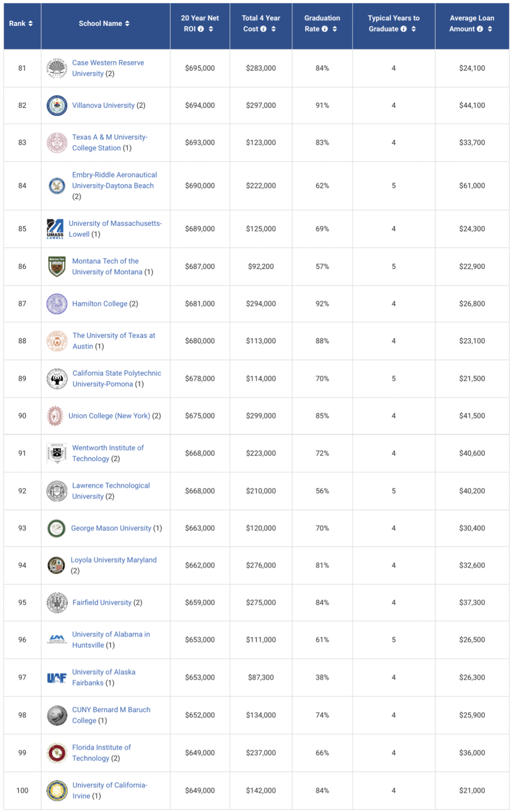Click the Wentworth Institute of Technology logo
The image size is (512, 812).
click(57, 453)
